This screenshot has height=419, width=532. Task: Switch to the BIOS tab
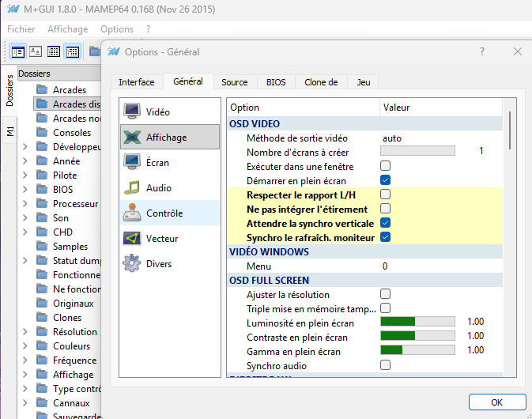coord(276,82)
